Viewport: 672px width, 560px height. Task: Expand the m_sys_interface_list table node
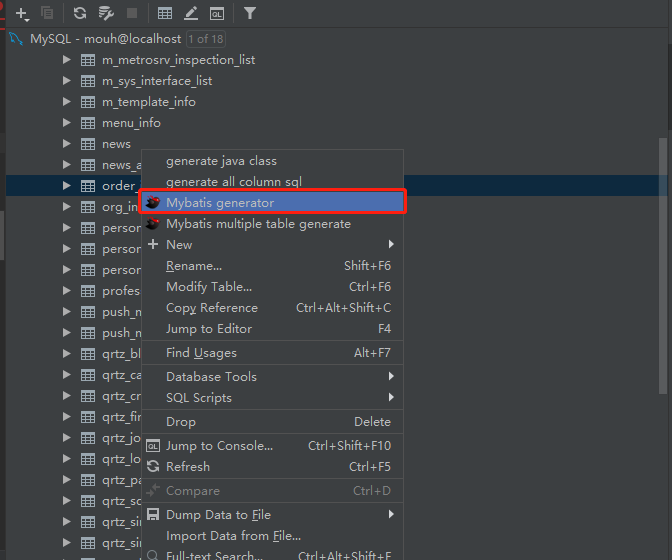[66, 81]
